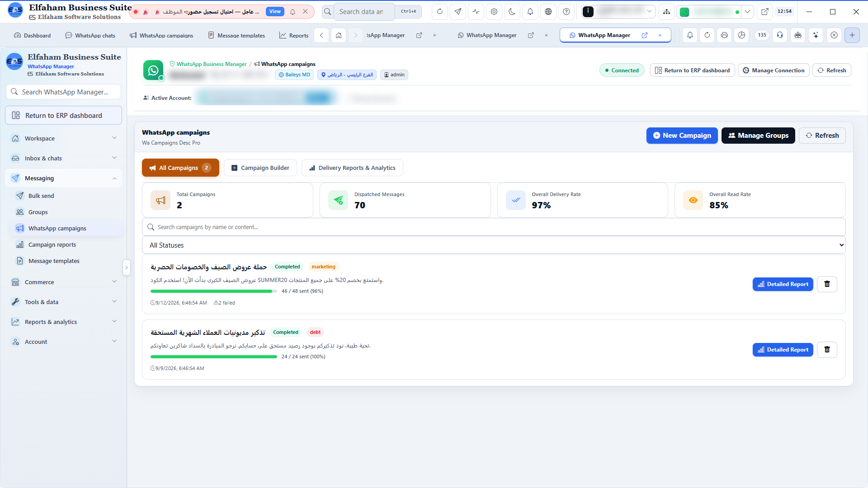The image size is (868, 488).
Task: Open Campaign reports in the sidebar
Action: 66,244
